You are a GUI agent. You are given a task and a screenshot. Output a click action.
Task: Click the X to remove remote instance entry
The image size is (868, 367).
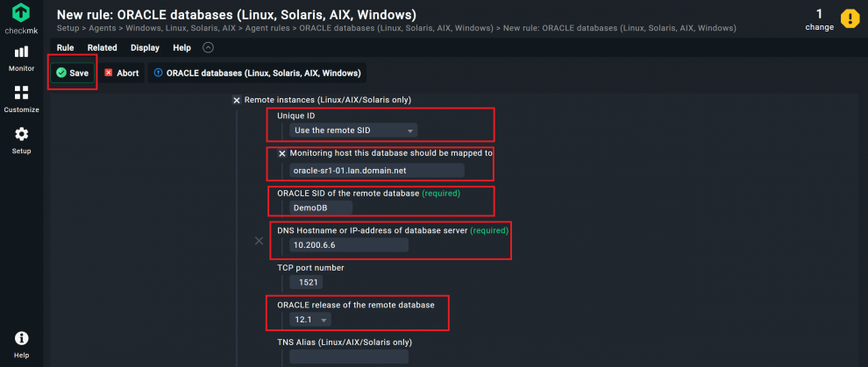(x=259, y=240)
